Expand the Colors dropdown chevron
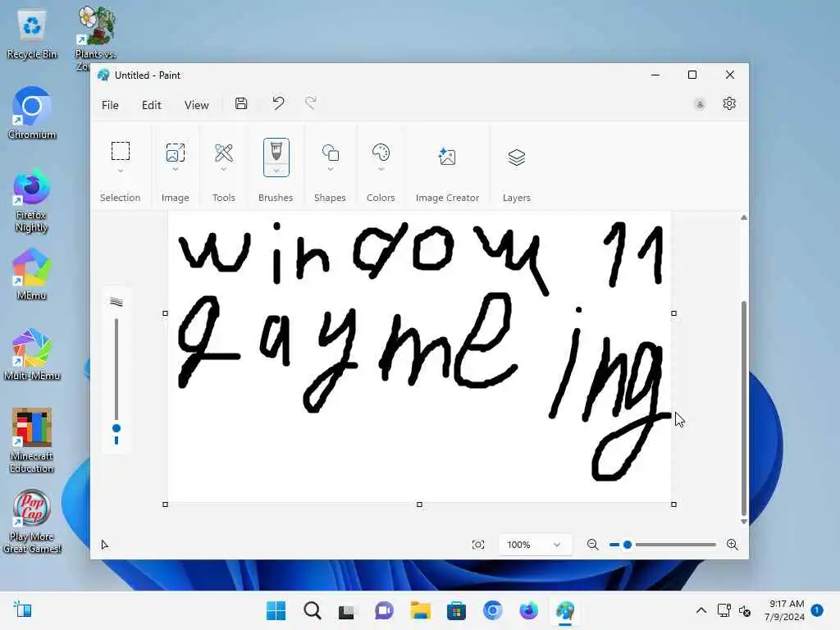 coord(381,170)
